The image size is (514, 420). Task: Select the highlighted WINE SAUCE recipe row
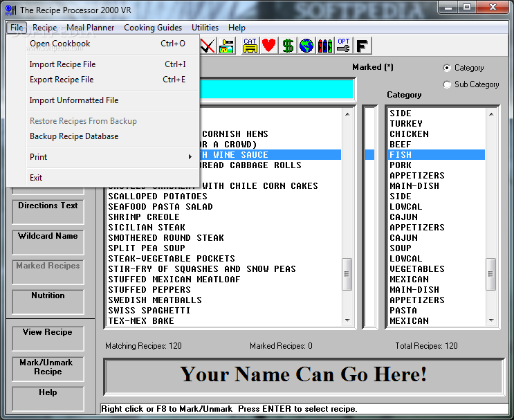tap(270, 155)
